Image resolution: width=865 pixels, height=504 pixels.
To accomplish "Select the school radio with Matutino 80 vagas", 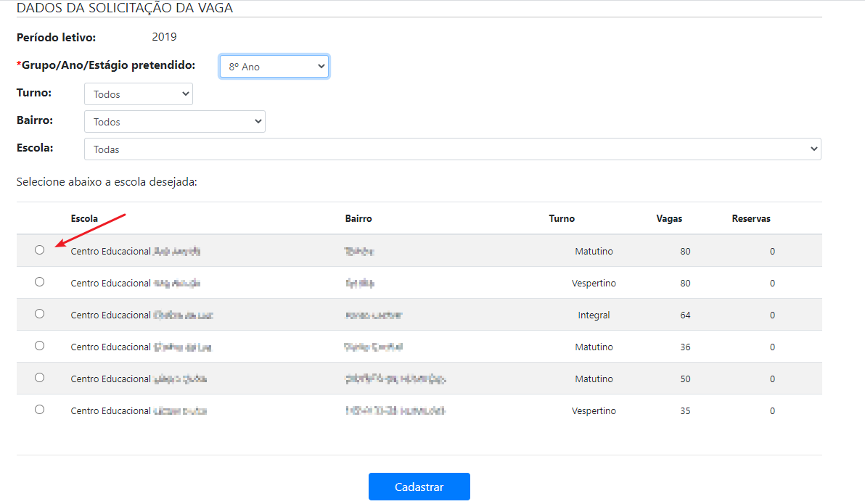I will (x=39, y=249).
